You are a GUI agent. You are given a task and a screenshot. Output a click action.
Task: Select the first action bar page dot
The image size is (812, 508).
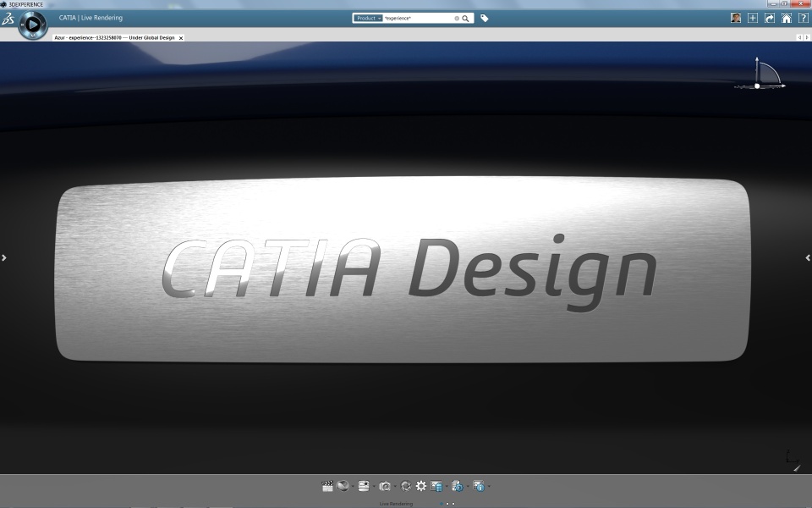[x=442, y=503]
